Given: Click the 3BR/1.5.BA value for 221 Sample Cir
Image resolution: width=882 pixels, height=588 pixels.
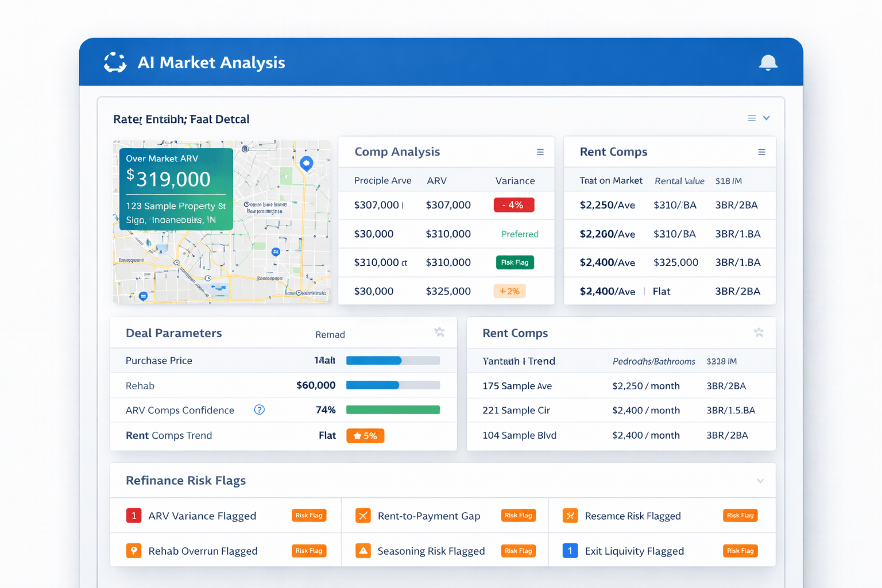Looking at the screenshot, I should (730, 411).
